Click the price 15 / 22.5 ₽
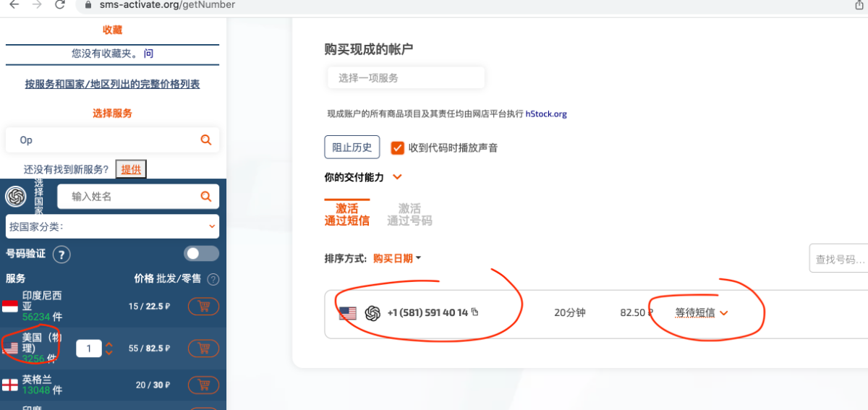This screenshot has height=410, width=868. click(150, 307)
